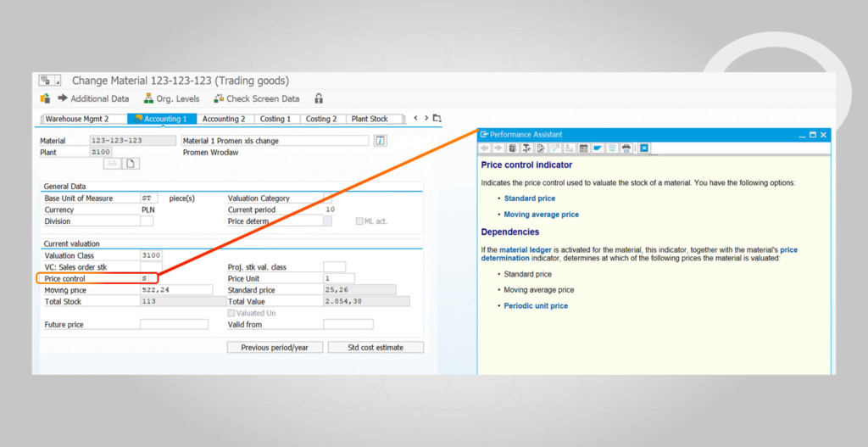Toggle the ML act. checkbox

359,221
